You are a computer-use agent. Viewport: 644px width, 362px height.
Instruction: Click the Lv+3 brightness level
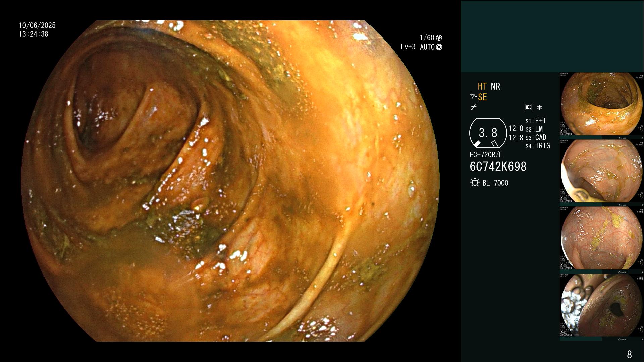click(408, 47)
